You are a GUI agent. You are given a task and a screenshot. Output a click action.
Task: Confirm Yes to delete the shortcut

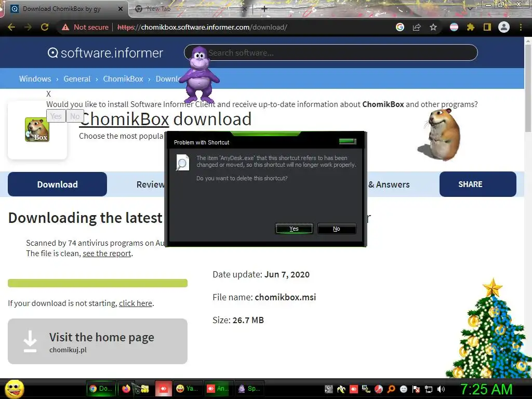click(294, 229)
